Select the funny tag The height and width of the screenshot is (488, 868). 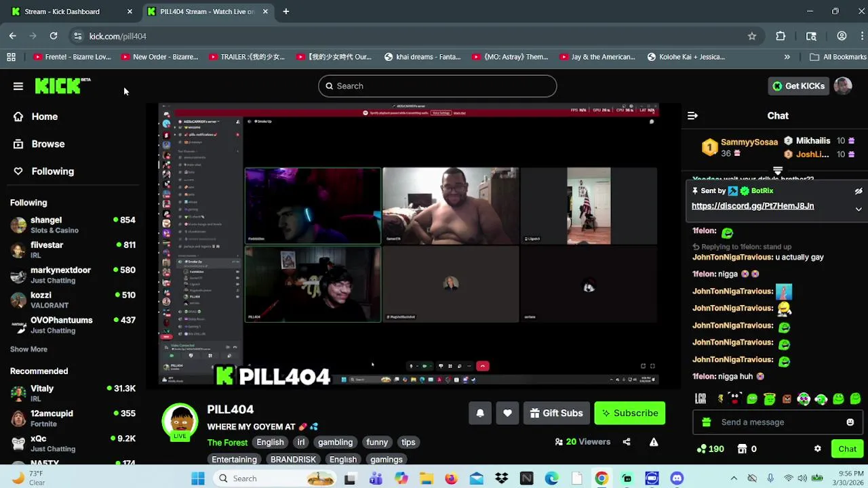coord(377,442)
